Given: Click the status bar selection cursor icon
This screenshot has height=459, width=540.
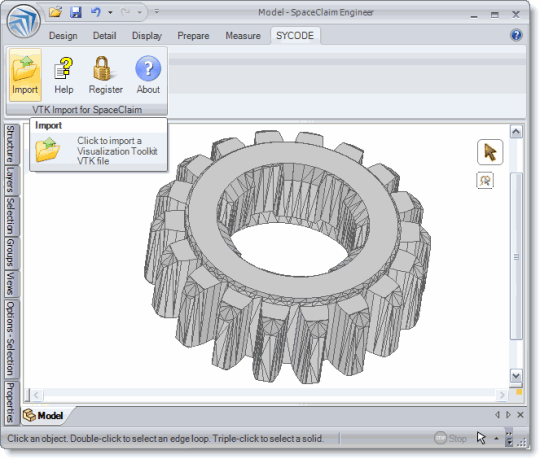Looking at the screenshot, I should (481, 438).
